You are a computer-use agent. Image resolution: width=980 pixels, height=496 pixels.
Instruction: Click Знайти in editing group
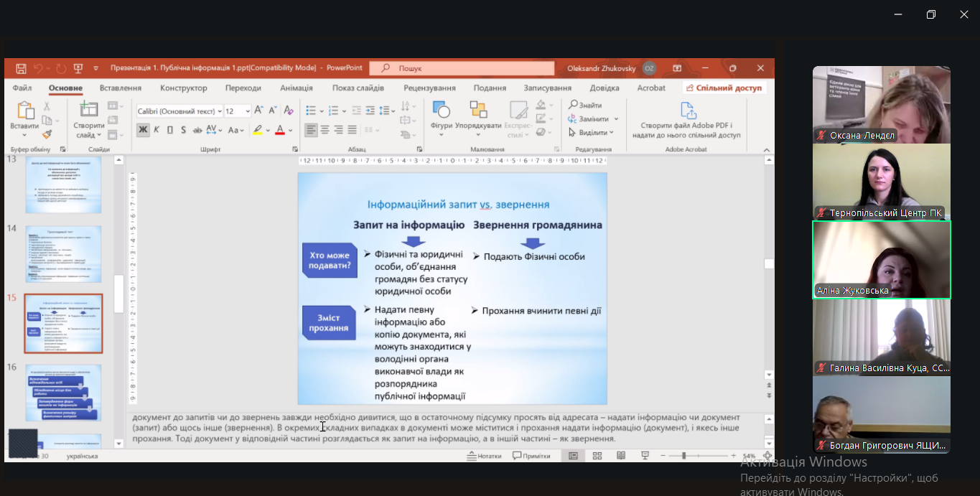[x=586, y=106]
